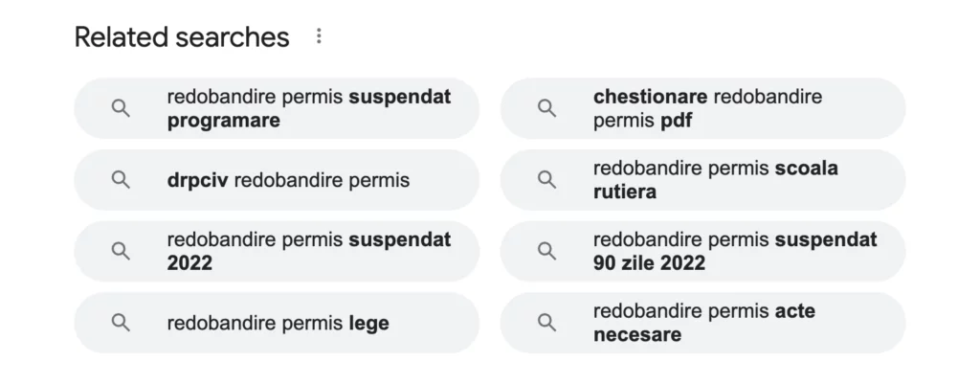This screenshot has width=980, height=384.
Task: Select 'redobandire permis acte necesare' suggestion
Action: [x=703, y=323]
